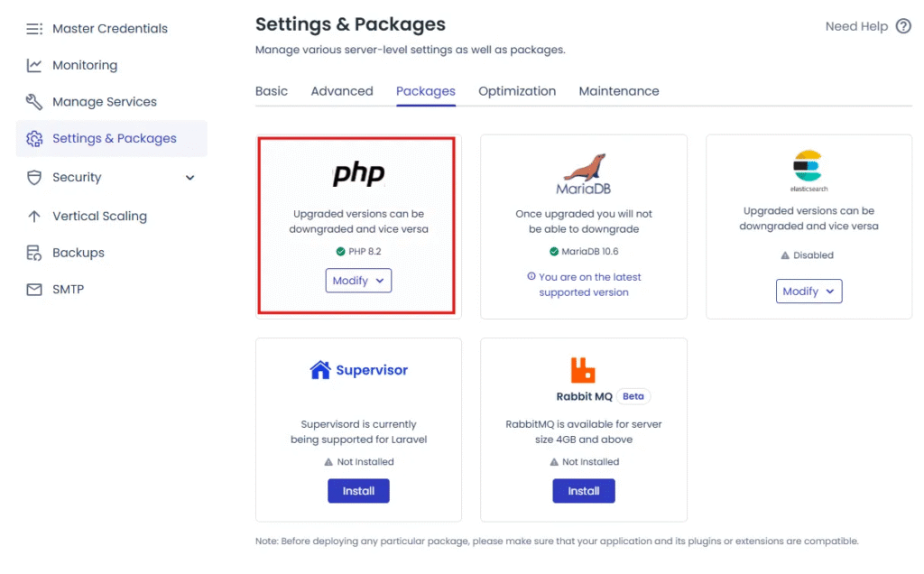Screen dimensions: 924x574
Task: Install the Rabbit MQ package
Action: [584, 491]
